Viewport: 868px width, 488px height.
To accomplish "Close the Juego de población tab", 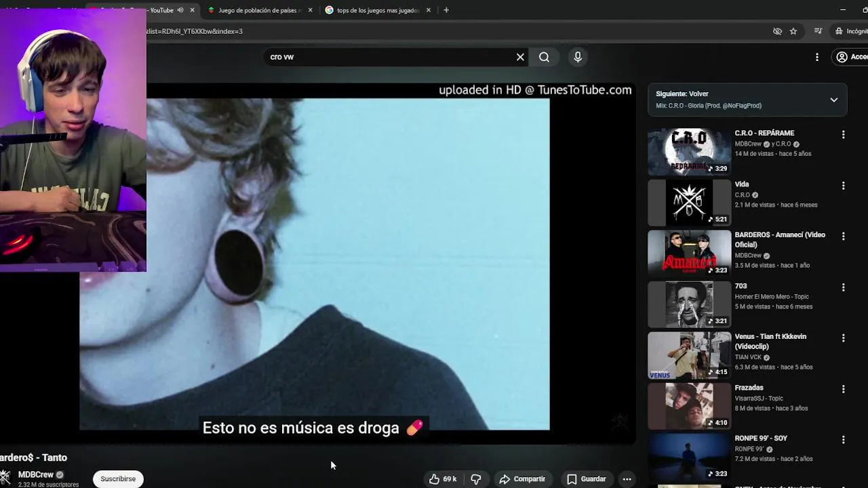I will tap(311, 10).
